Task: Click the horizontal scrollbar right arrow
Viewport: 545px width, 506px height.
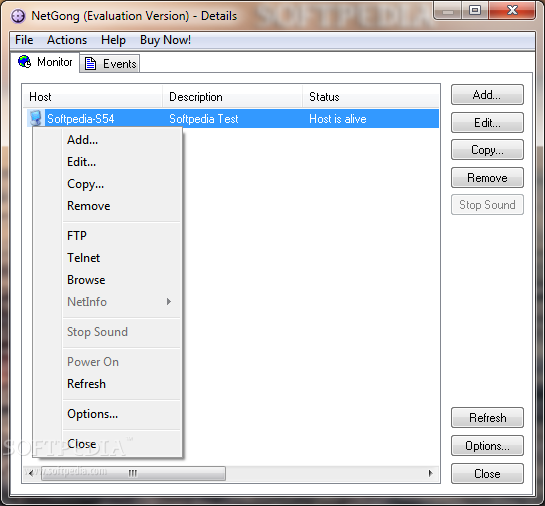Action: [x=431, y=473]
